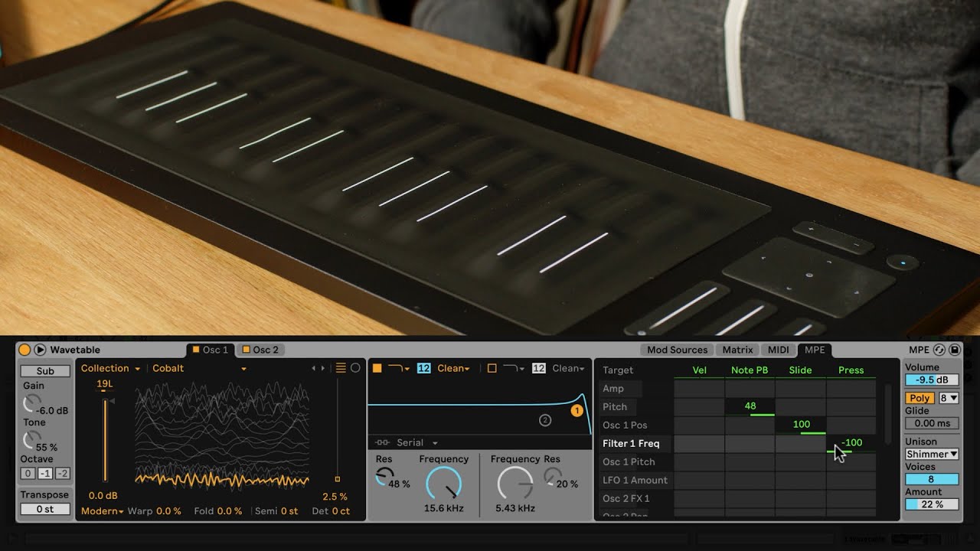Click the Osc 1 Pos Slide cell 100
The width and height of the screenshot is (980, 551).
[801, 425]
